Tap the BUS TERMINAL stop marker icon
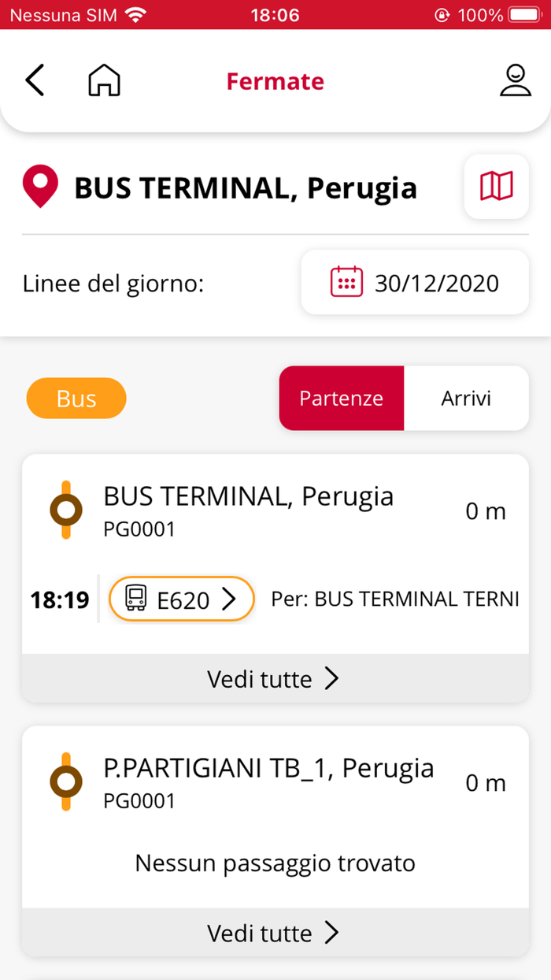551x980 pixels. tap(66, 510)
